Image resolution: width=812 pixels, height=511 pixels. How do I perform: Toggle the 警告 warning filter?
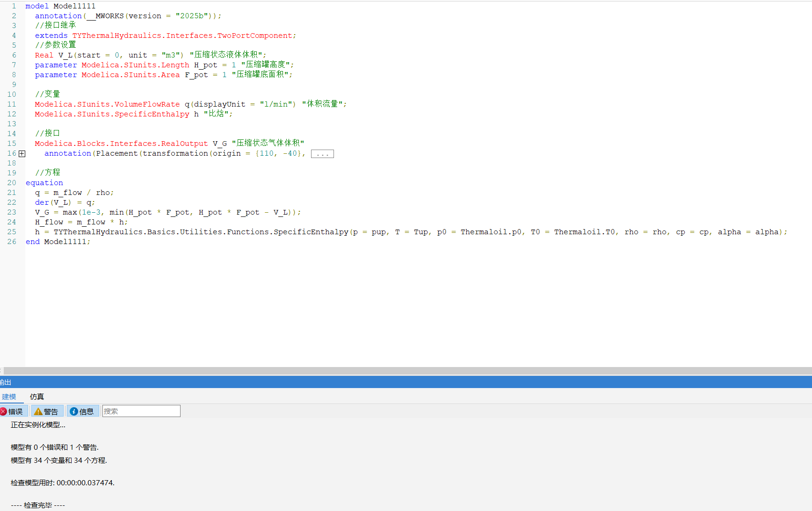tap(46, 411)
